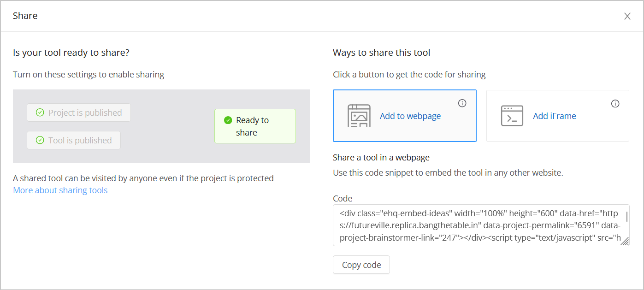Open More about sharing tools link

(60, 190)
